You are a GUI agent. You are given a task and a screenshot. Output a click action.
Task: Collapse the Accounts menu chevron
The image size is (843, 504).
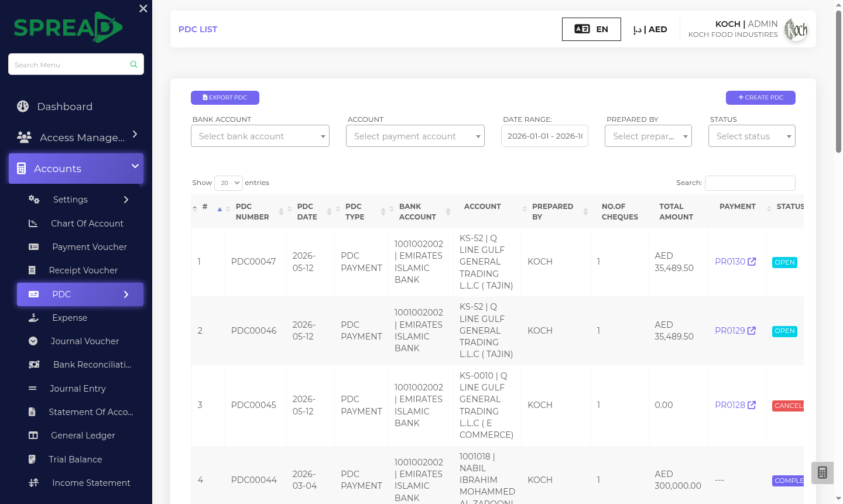coord(135,166)
